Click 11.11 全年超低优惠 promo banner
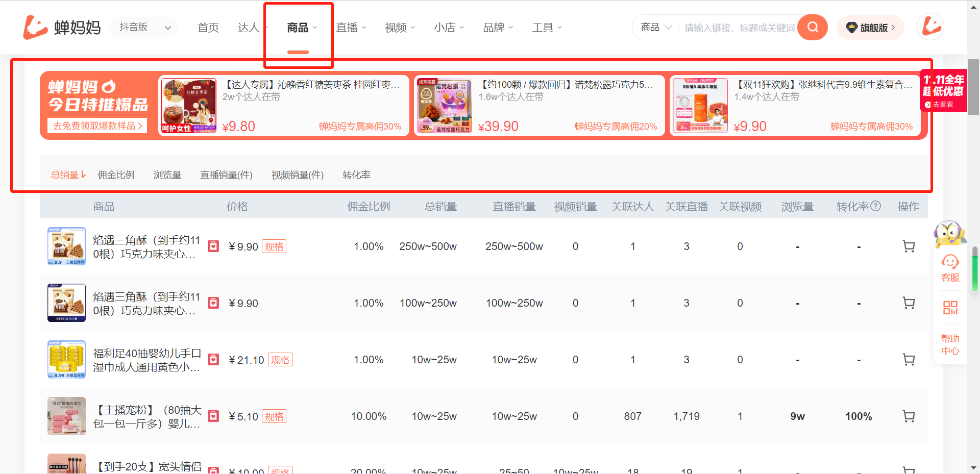The image size is (980, 474). [x=943, y=91]
